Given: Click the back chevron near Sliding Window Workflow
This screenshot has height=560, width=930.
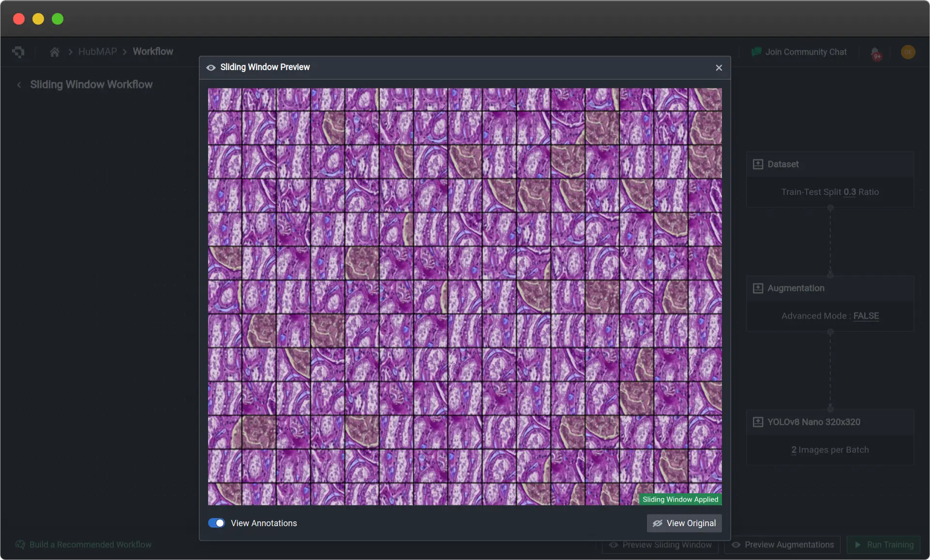Looking at the screenshot, I should 18,85.
